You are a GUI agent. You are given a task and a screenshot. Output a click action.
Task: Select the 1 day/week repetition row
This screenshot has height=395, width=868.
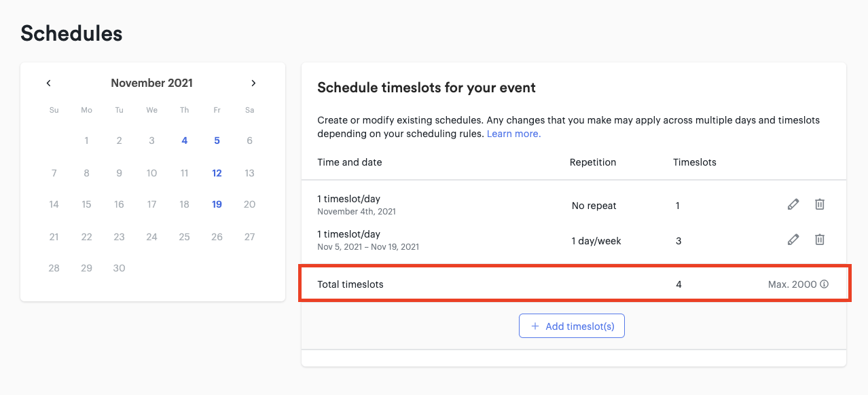[574, 240]
